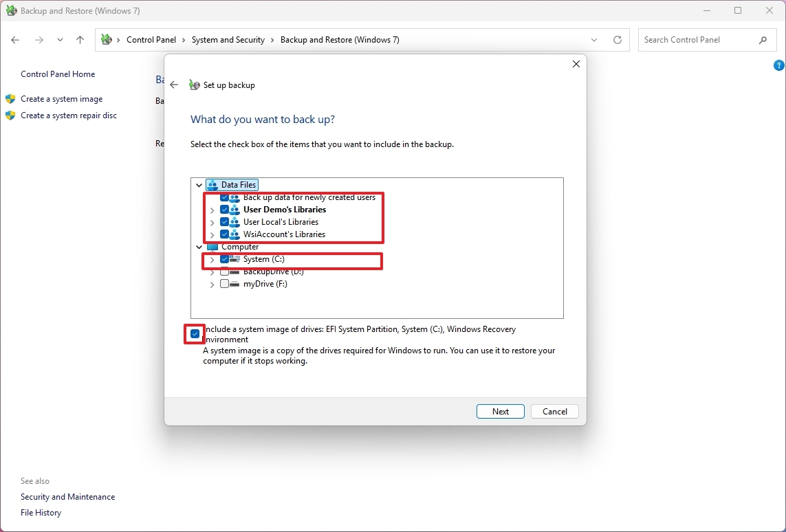Select the Computer tree item

[240, 247]
